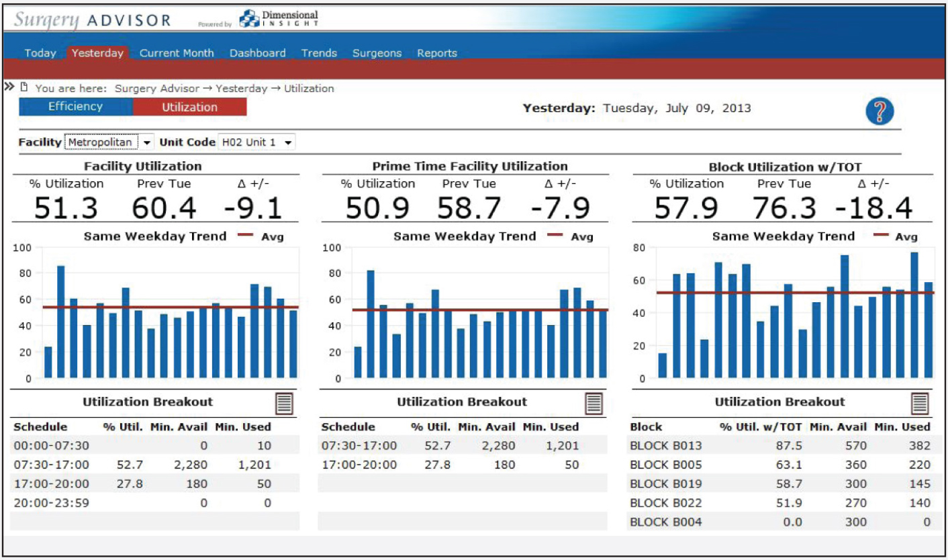
Task: Click the double-chevron expand icon beside breadcrumb
Action: coord(9,87)
